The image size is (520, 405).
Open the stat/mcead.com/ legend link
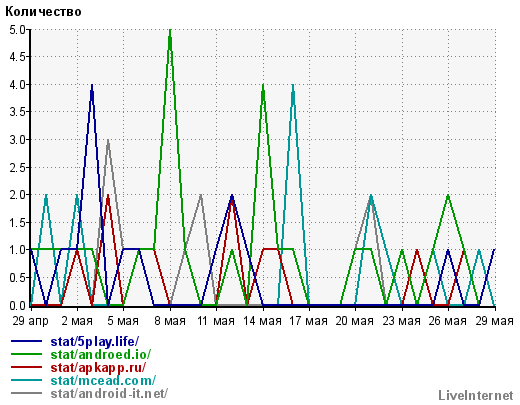pos(103,380)
